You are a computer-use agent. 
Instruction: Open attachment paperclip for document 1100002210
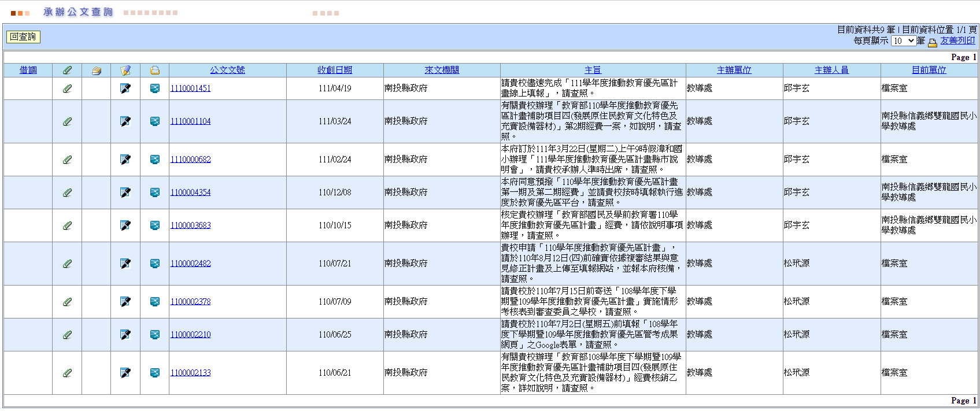(67, 335)
